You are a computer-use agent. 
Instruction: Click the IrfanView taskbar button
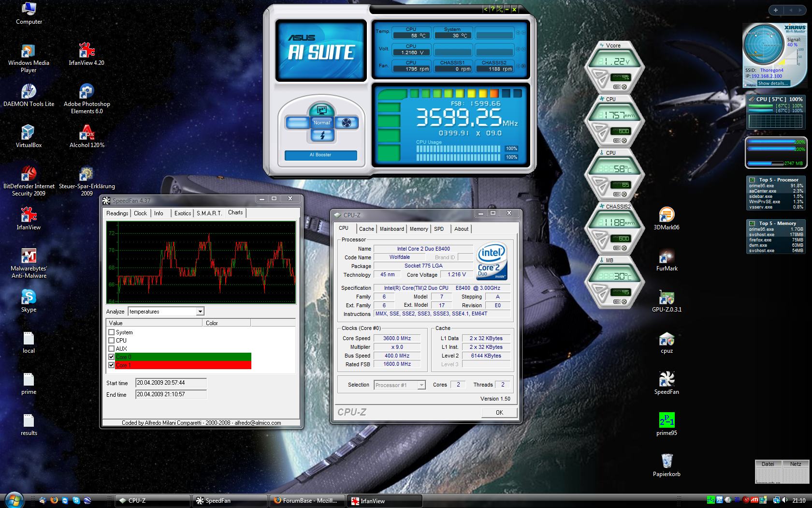tap(385, 501)
